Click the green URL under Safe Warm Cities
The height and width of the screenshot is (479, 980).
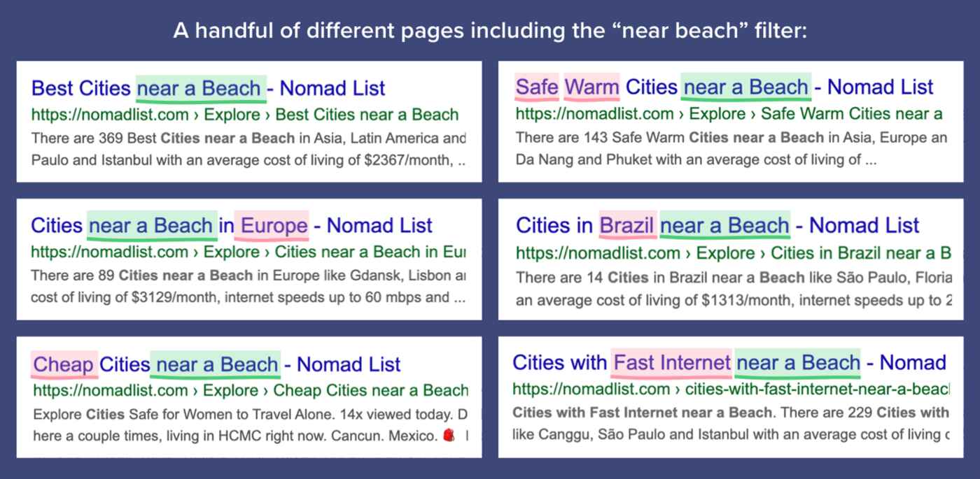[729, 114]
